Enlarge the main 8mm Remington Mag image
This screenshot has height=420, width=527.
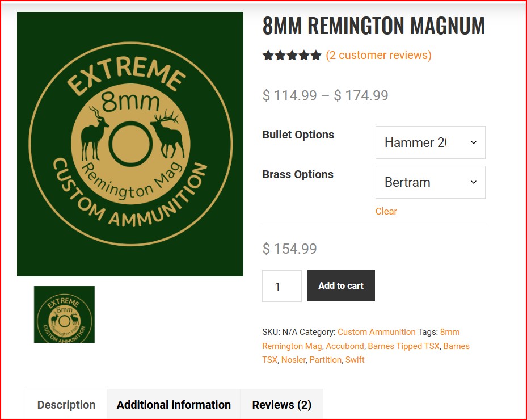(x=130, y=144)
